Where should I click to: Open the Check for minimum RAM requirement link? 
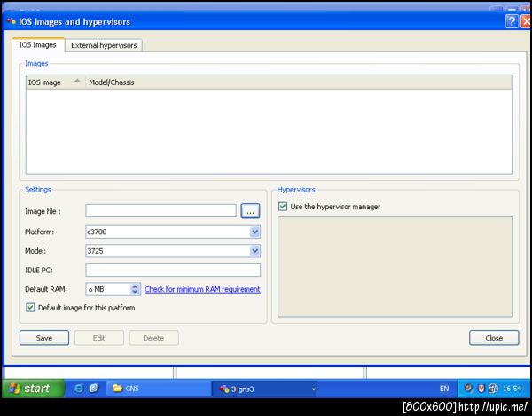click(x=202, y=289)
